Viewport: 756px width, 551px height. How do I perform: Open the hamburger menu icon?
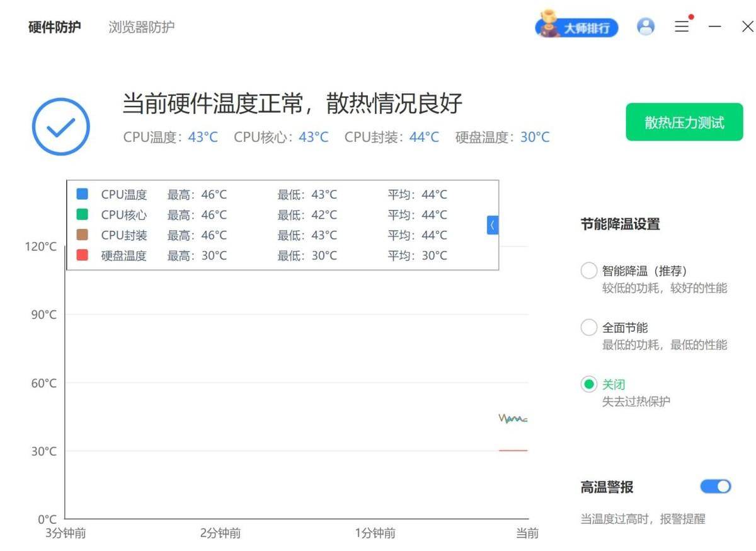682,27
